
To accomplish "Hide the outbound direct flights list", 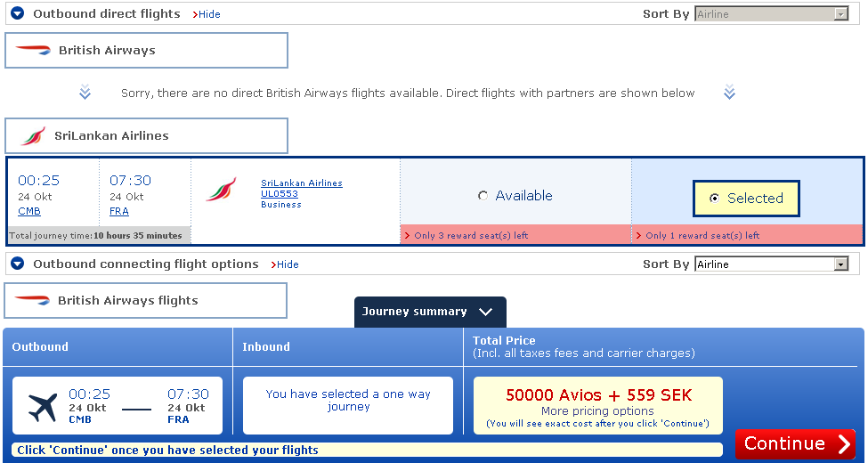I will pos(208,14).
